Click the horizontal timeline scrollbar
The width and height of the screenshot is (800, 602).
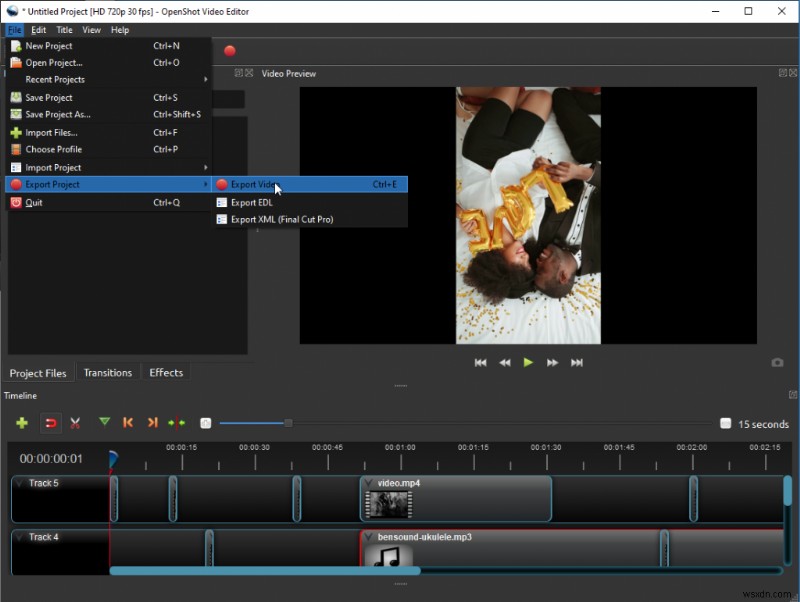(x=265, y=571)
